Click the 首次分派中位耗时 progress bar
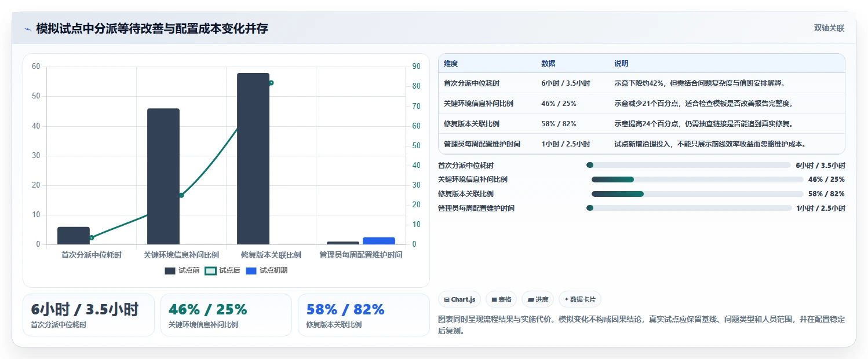 pos(688,165)
